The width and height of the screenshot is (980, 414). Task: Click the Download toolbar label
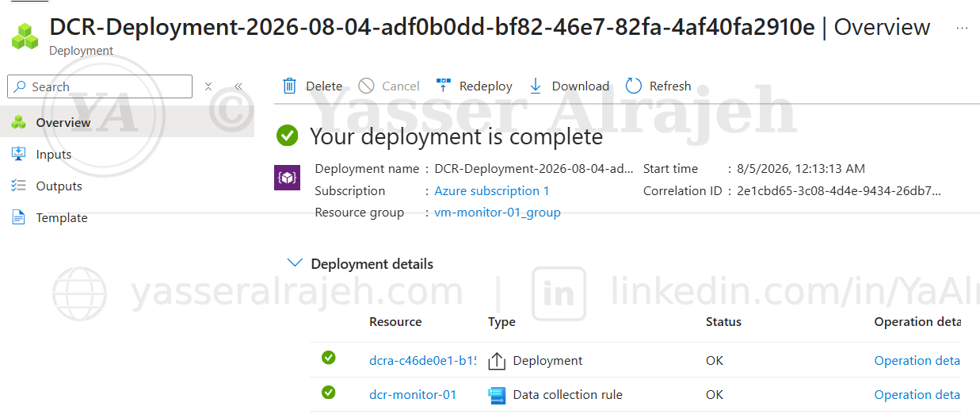click(x=581, y=86)
